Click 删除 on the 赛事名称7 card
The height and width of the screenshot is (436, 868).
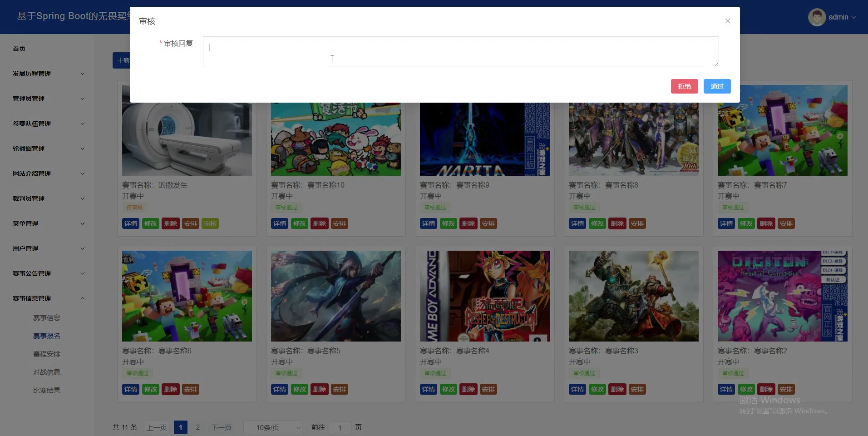point(766,223)
